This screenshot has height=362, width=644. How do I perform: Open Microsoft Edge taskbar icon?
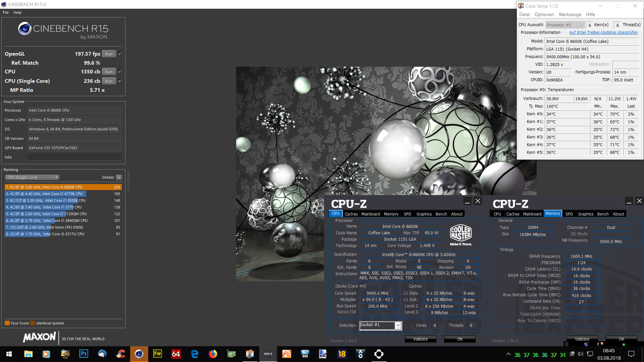point(194,354)
